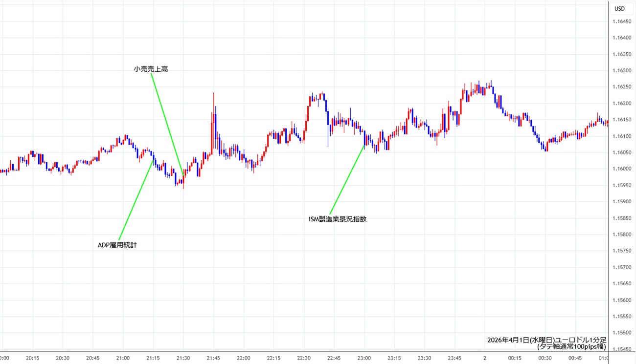Screen dimensions: 636x364
Task: Click the 1.15500 price axis label
Action: [621, 333]
